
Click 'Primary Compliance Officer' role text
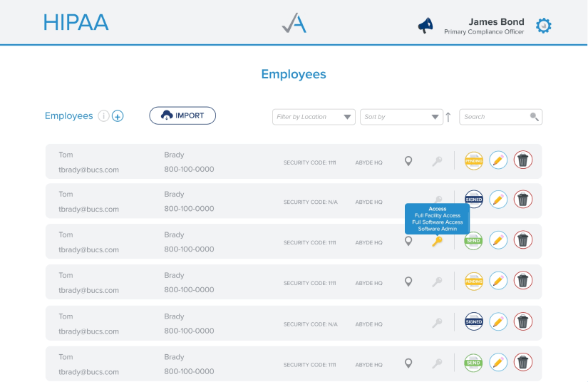coord(484,32)
